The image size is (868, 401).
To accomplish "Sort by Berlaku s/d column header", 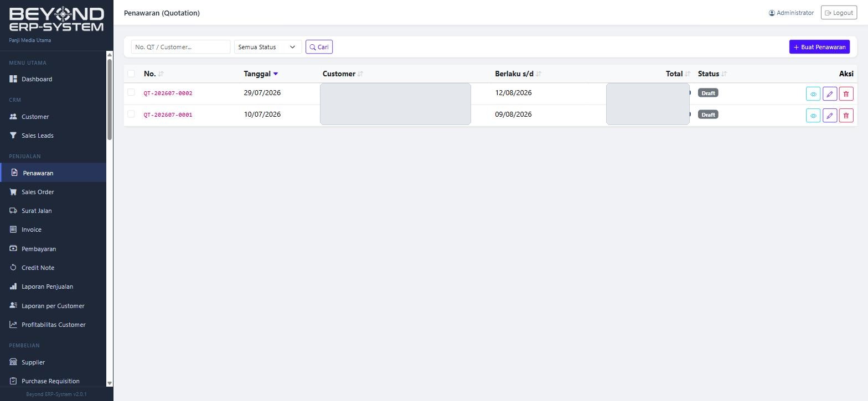I will click(518, 74).
